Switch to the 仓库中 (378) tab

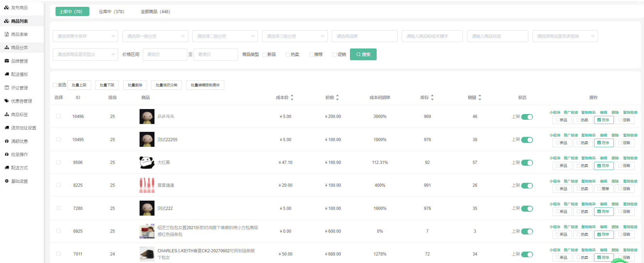pos(111,12)
